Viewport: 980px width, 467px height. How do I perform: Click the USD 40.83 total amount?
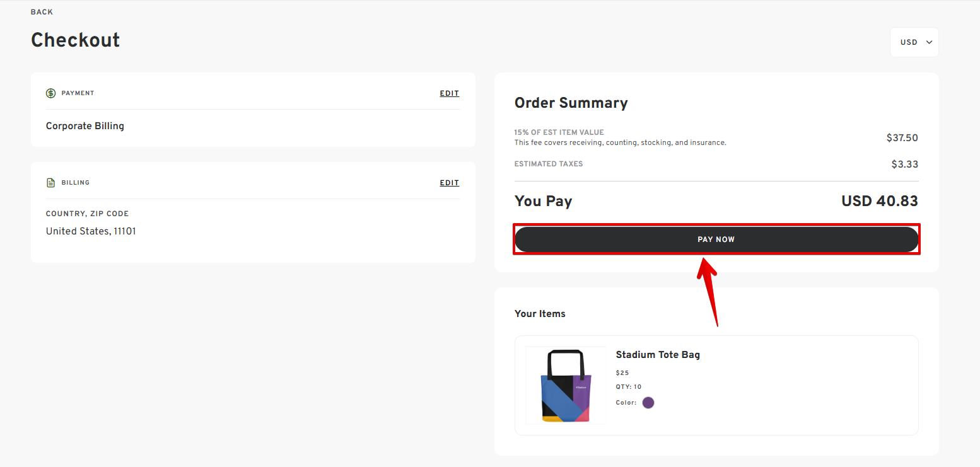[879, 201]
